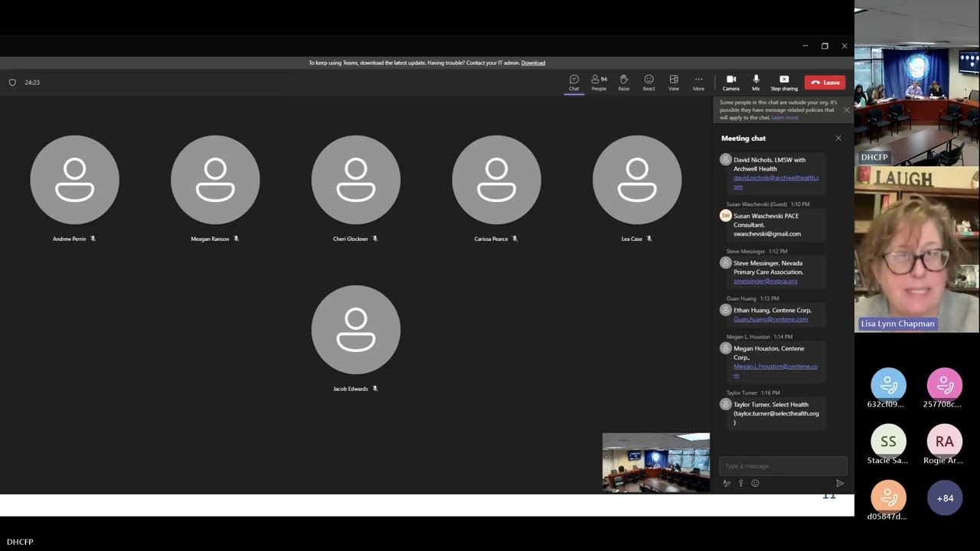Send the chat message
The width and height of the screenshot is (980, 551).
coord(839,483)
